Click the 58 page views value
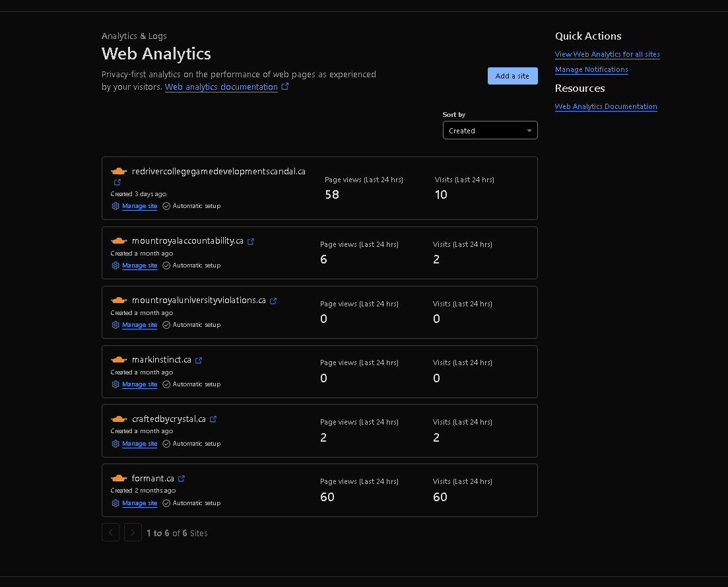This screenshot has width=728, height=587. pos(332,195)
